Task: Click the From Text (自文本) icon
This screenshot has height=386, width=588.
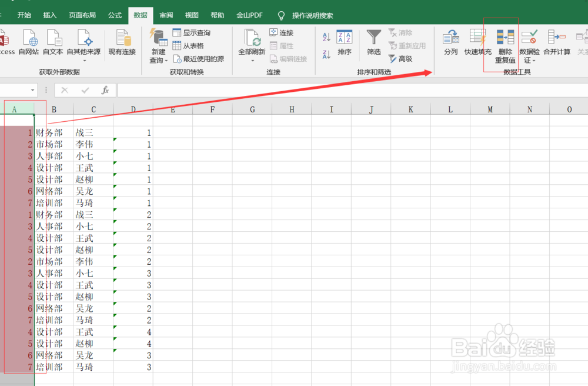Action: click(53, 42)
